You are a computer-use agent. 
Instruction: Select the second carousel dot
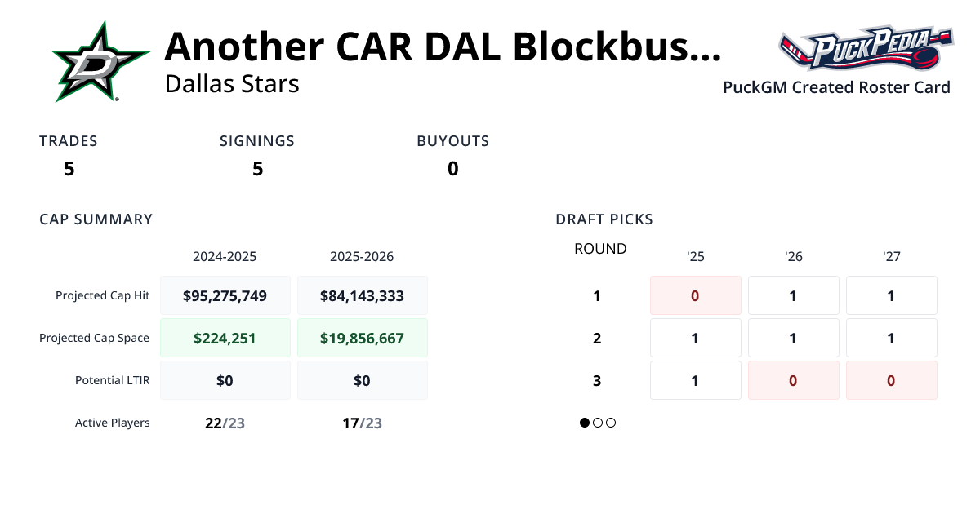click(x=596, y=423)
